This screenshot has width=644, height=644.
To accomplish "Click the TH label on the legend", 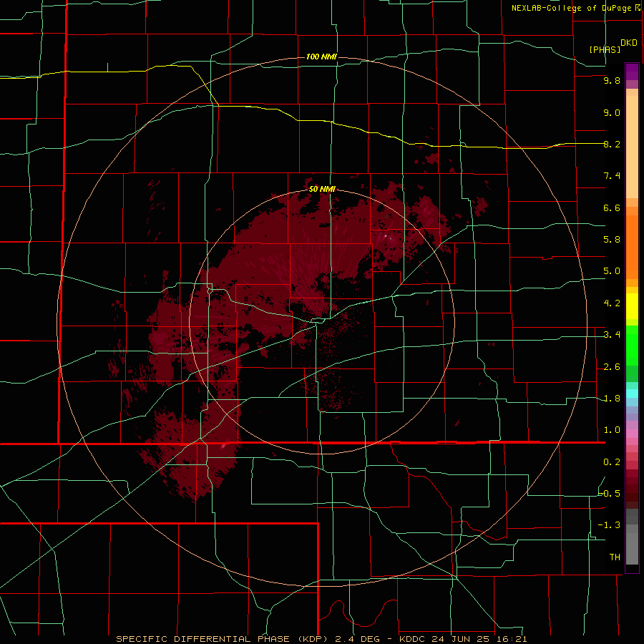I will 615,557.
